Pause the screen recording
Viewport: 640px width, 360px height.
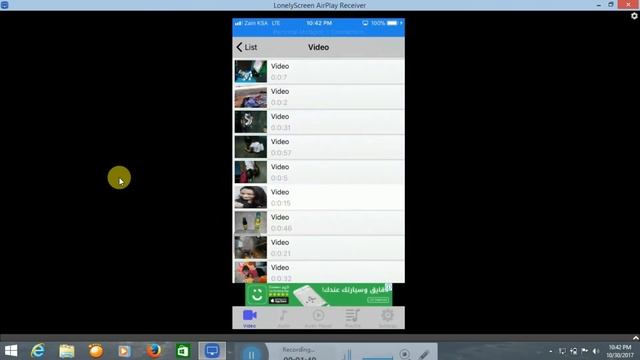[x=251, y=354]
